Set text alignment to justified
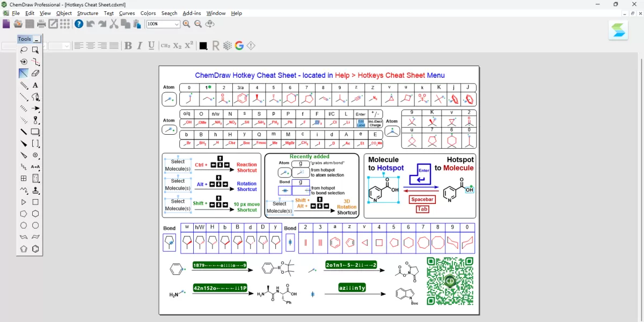 pos(114,46)
